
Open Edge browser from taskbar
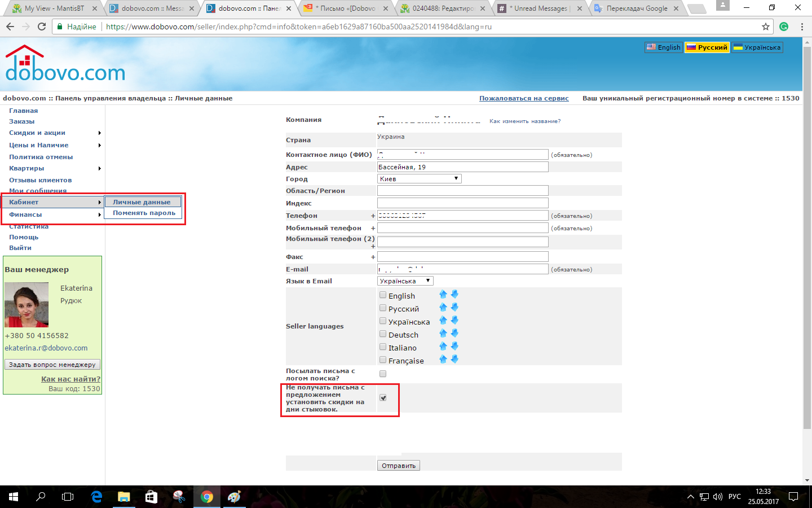click(x=96, y=497)
